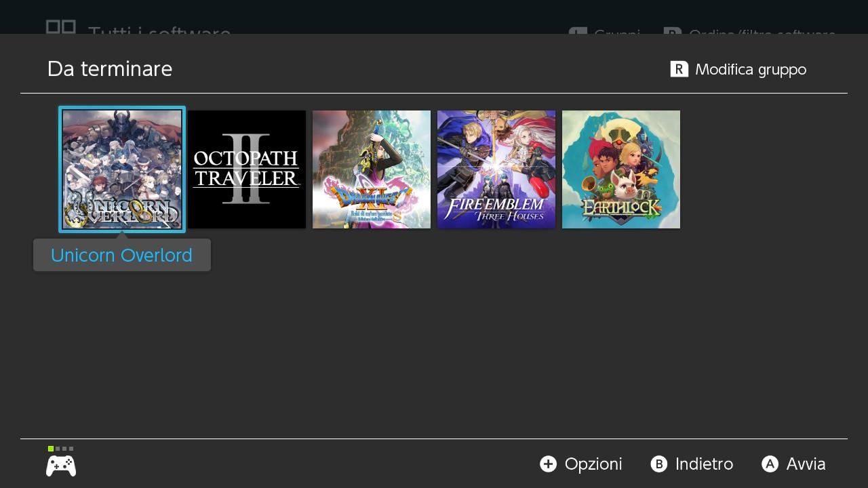Choose the Dragon Quest XI S cover

tap(372, 169)
